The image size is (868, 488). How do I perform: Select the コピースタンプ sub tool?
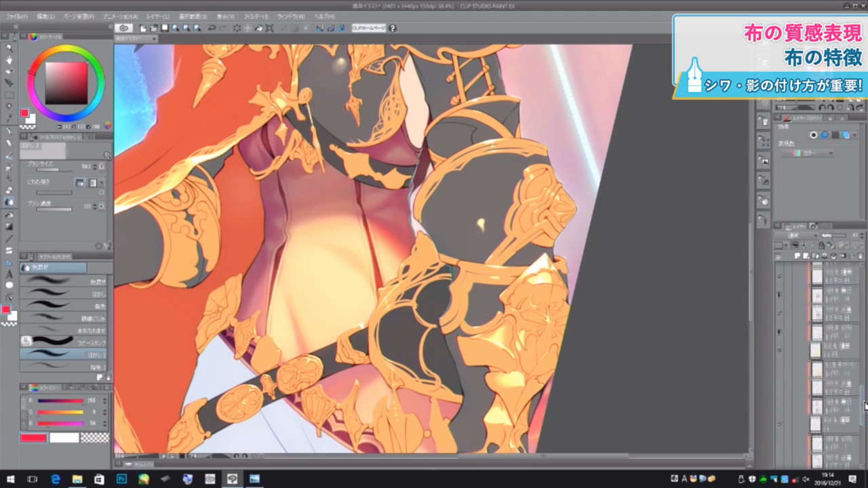point(63,340)
